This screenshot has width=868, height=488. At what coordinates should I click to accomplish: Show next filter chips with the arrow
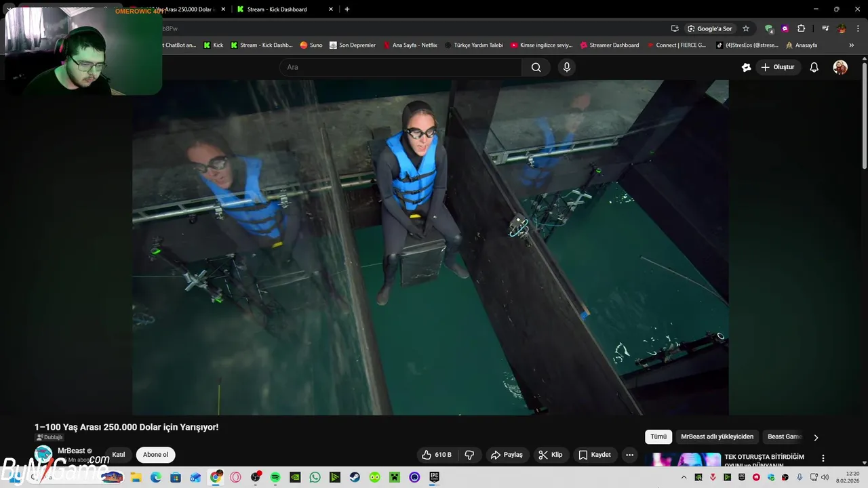[x=816, y=437]
